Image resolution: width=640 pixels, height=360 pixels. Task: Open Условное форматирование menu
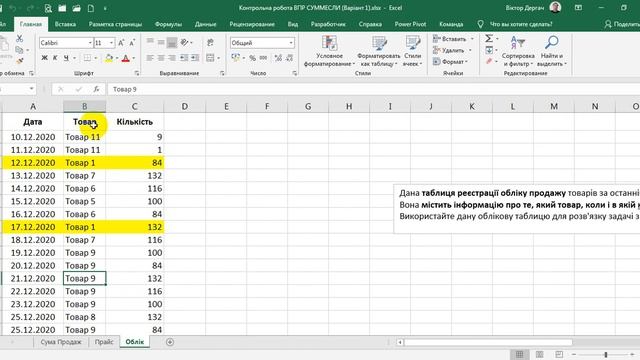pyautogui.click(x=329, y=51)
